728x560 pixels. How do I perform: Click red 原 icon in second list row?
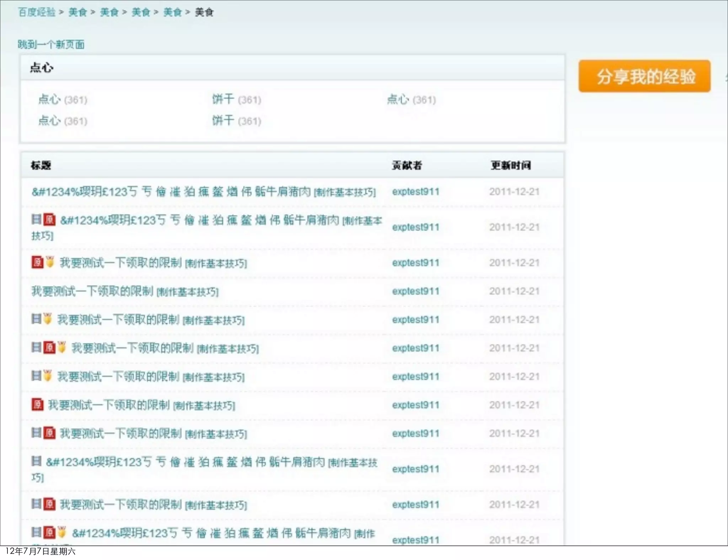[x=49, y=220]
